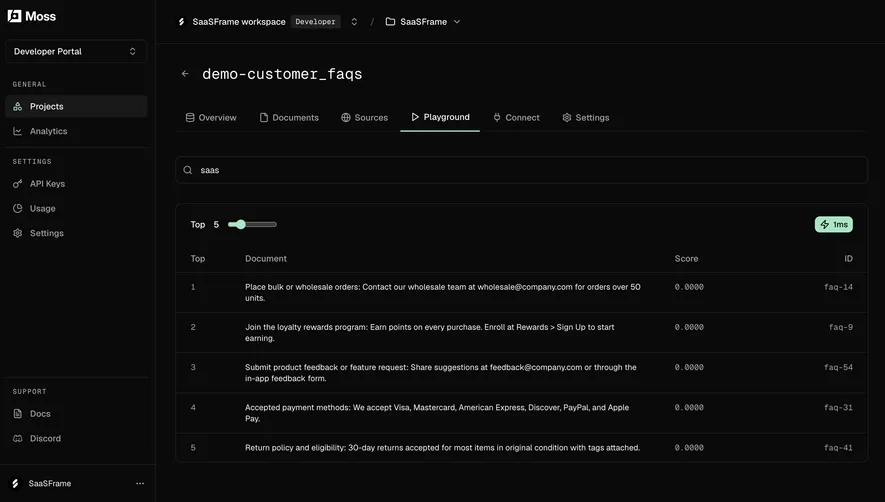Switch to the Connect tab

click(x=516, y=117)
